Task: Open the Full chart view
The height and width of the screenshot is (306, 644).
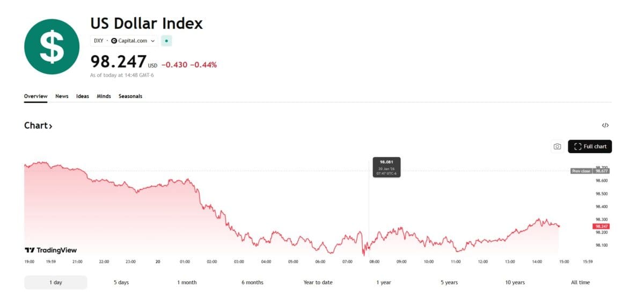Action: (590, 146)
